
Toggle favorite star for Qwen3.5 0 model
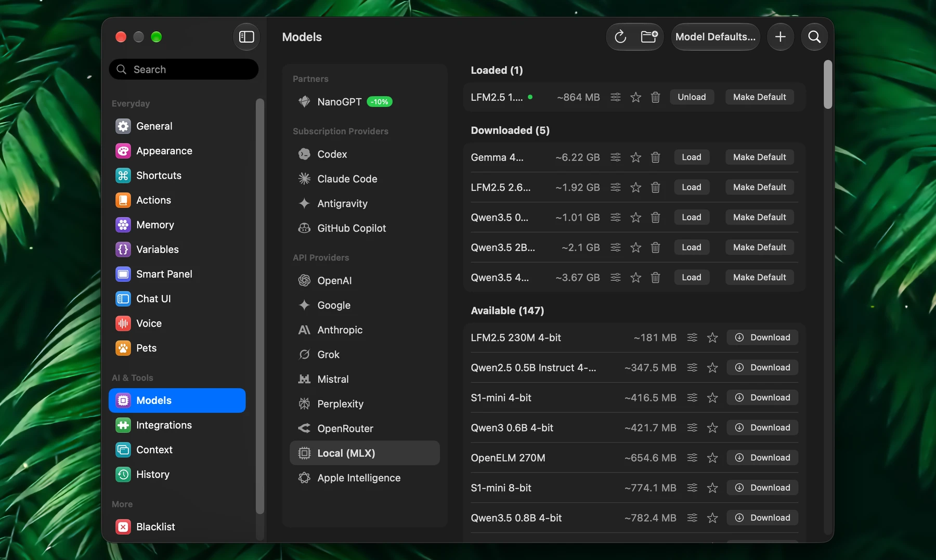(x=635, y=217)
